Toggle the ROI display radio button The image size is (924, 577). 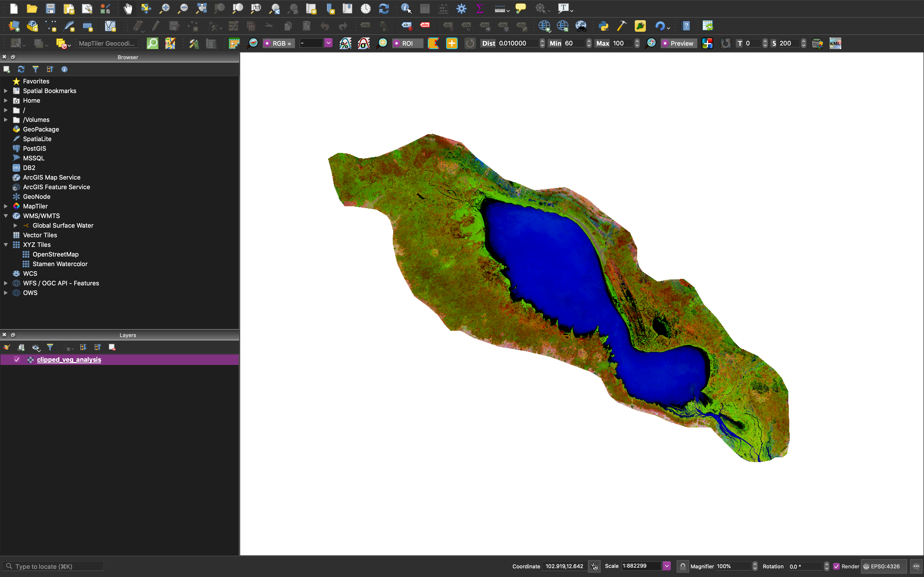tap(397, 44)
